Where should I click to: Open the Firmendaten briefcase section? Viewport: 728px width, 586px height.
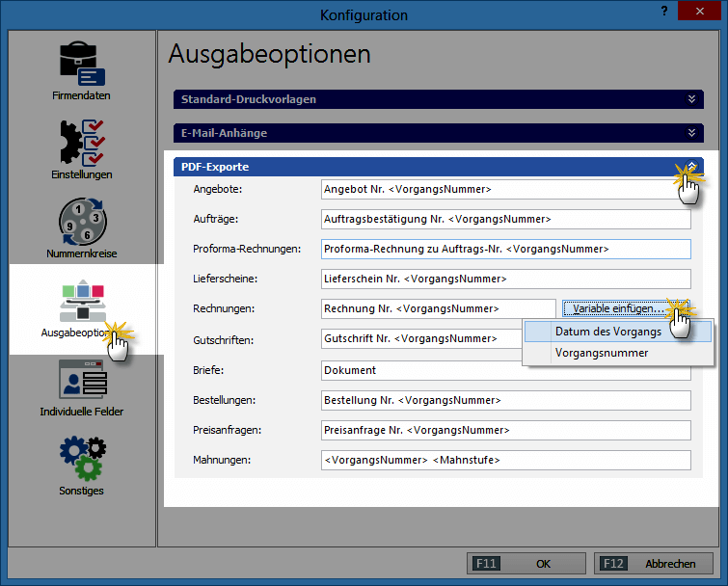81,65
